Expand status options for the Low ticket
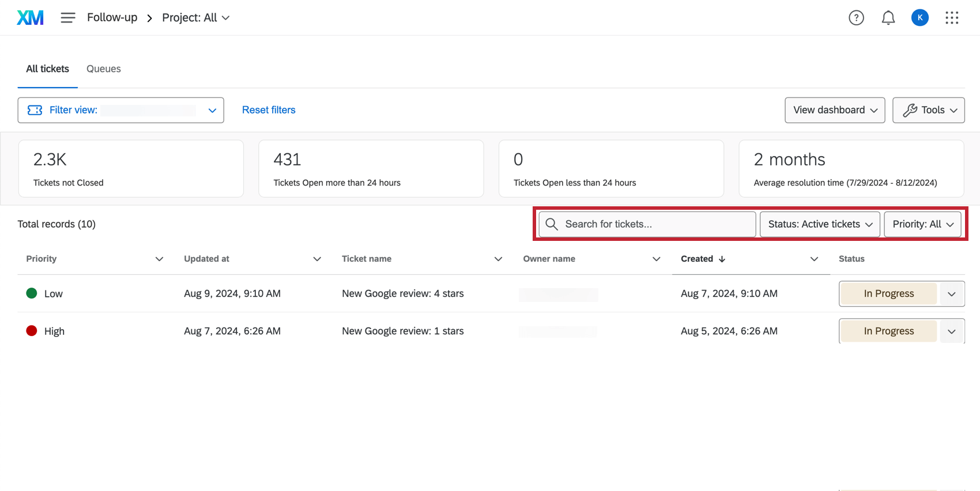The height and width of the screenshot is (491, 980). click(x=952, y=294)
